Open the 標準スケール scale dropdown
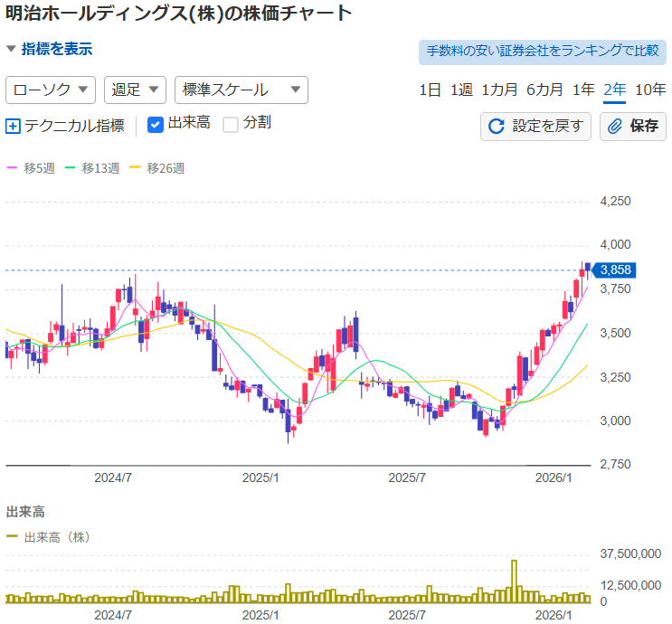672x624 pixels. point(241,90)
